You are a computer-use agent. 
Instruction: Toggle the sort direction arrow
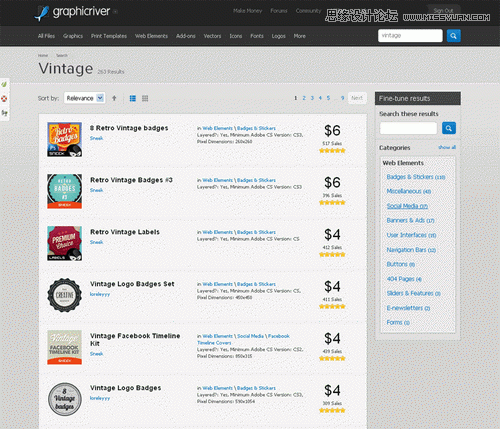tap(114, 98)
